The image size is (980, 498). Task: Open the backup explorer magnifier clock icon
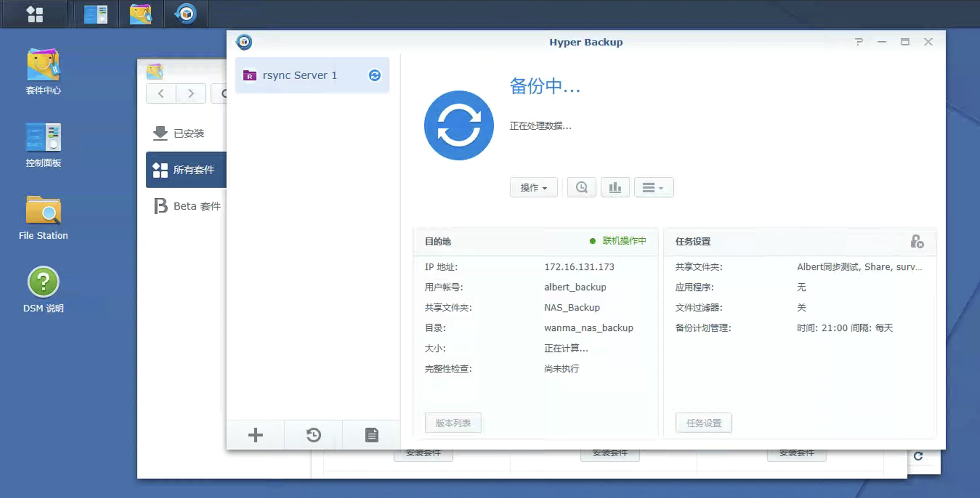pos(582,187)
